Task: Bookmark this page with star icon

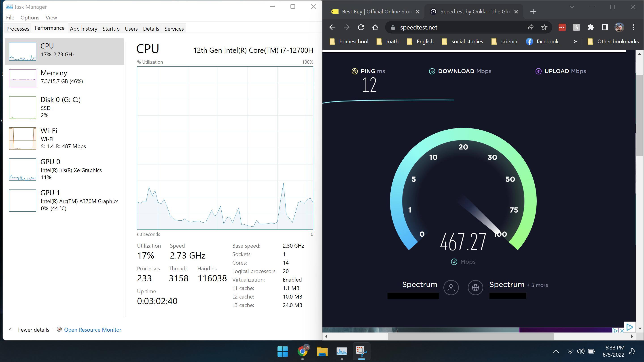Action: tap(544, 27)
